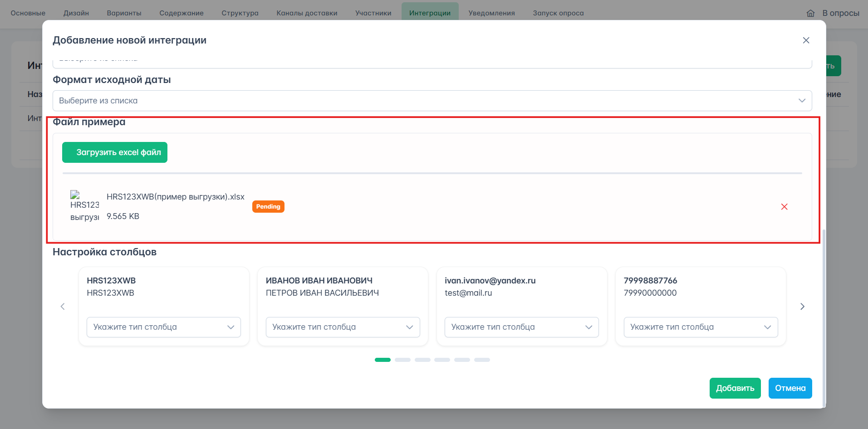
Task: Click 79990000000 sample value
Action: [x=650, y=293]
